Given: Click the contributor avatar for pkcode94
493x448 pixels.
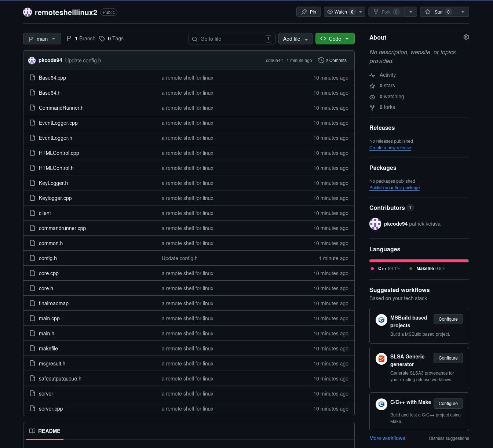Looking at the screenshot, I should 375,224.
